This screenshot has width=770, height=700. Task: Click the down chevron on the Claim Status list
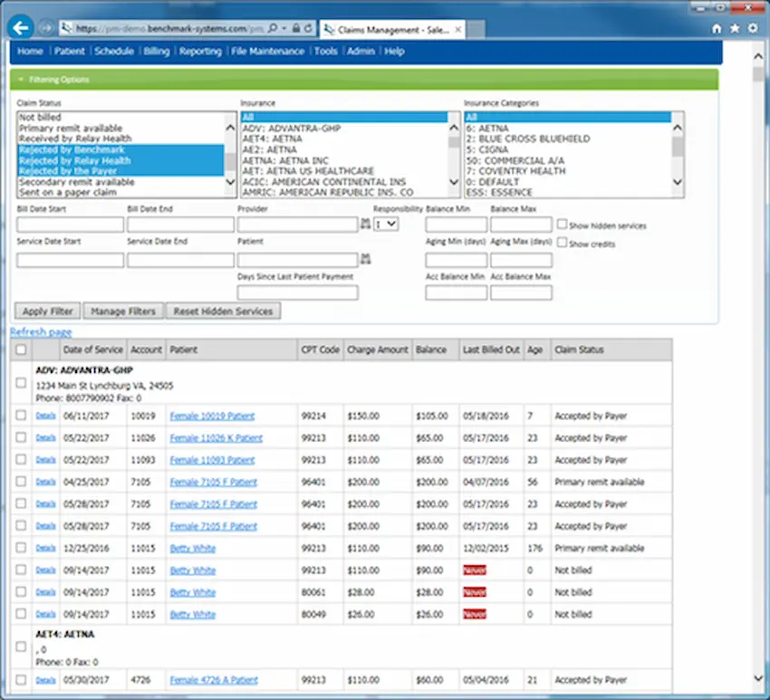[x=229, y=184]
